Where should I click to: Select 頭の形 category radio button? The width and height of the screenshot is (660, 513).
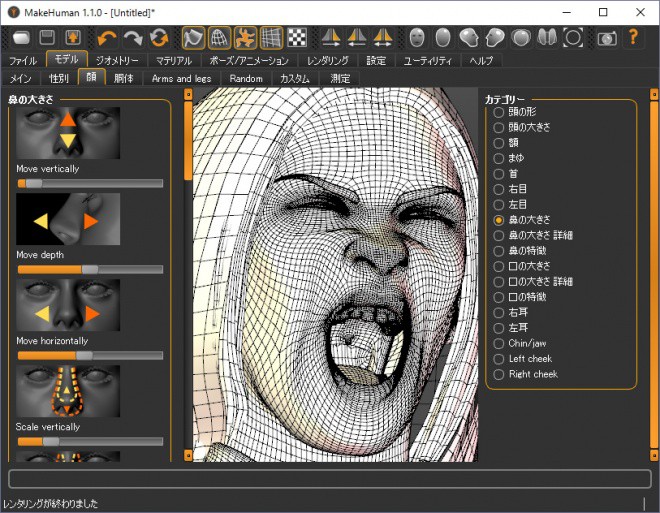499,112
